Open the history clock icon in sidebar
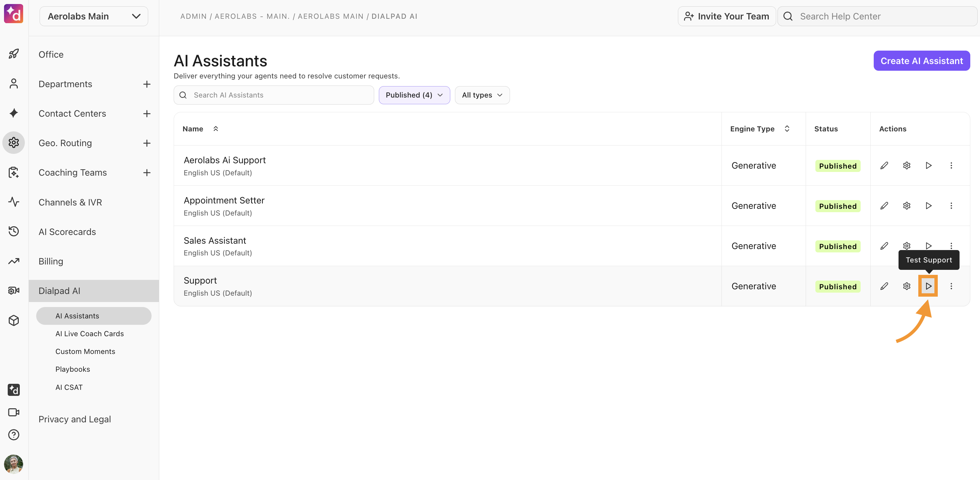 point(14,231)
